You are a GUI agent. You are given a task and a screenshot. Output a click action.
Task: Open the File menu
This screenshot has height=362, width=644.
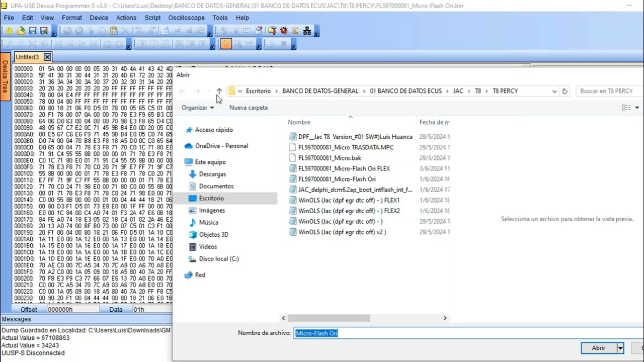pyautogui.click(x=9, y=18)
